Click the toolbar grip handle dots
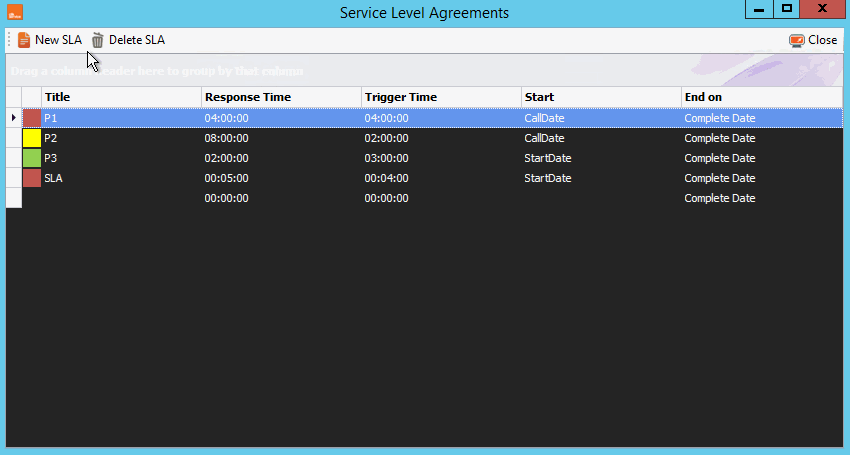The height and width of the screenshot is (455, 850). click(x=9, y=40)
